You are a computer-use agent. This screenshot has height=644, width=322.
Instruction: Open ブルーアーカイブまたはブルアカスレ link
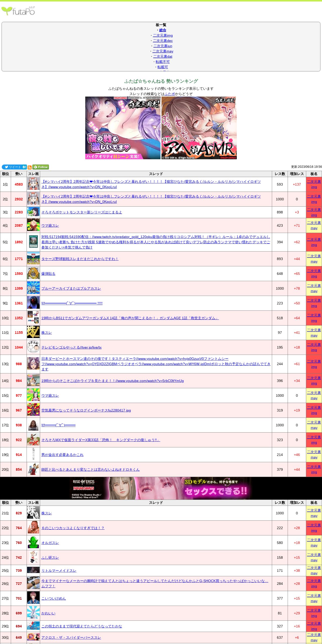click(71, 288)
